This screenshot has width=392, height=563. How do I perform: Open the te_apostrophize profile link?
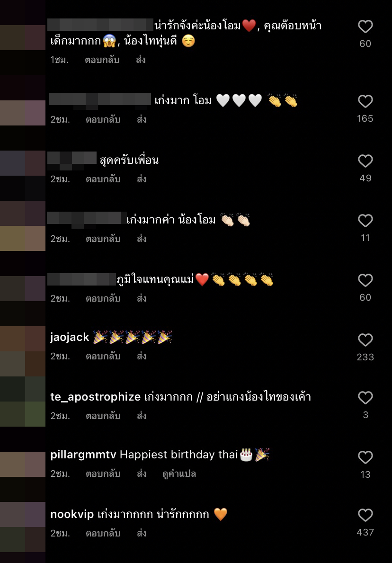[x=96, y=397]
